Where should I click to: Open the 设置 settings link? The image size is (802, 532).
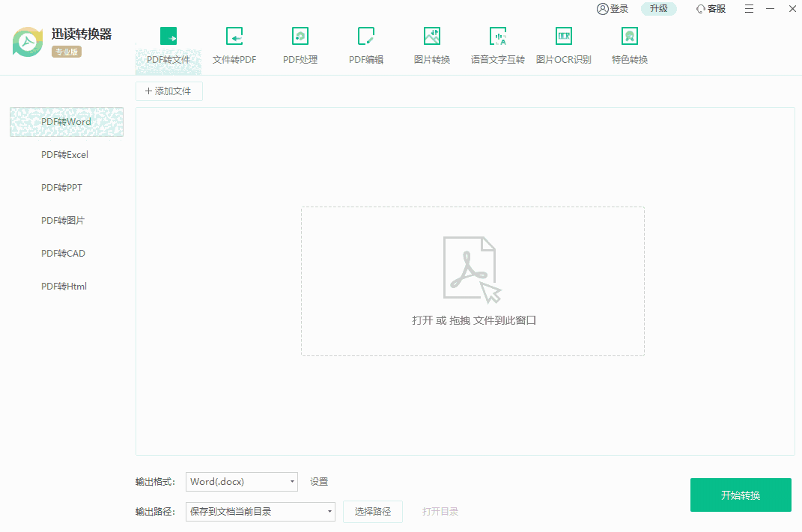coord(318,482)
